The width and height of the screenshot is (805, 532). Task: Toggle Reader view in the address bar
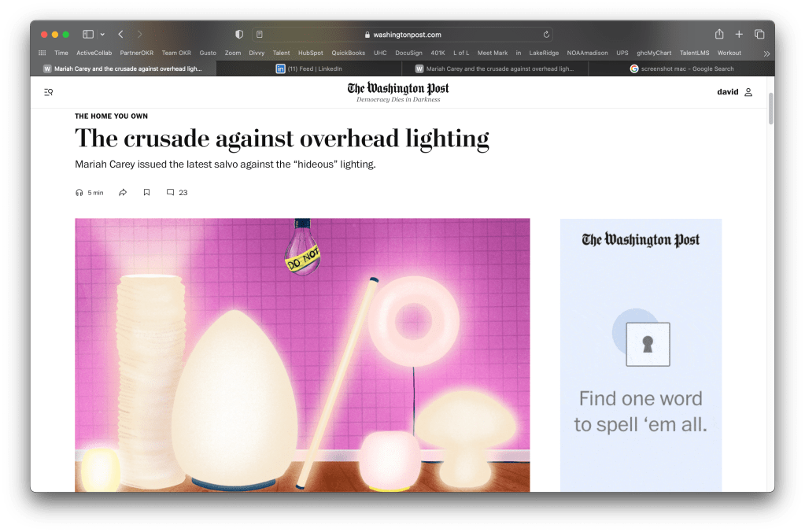pos(260,35)
